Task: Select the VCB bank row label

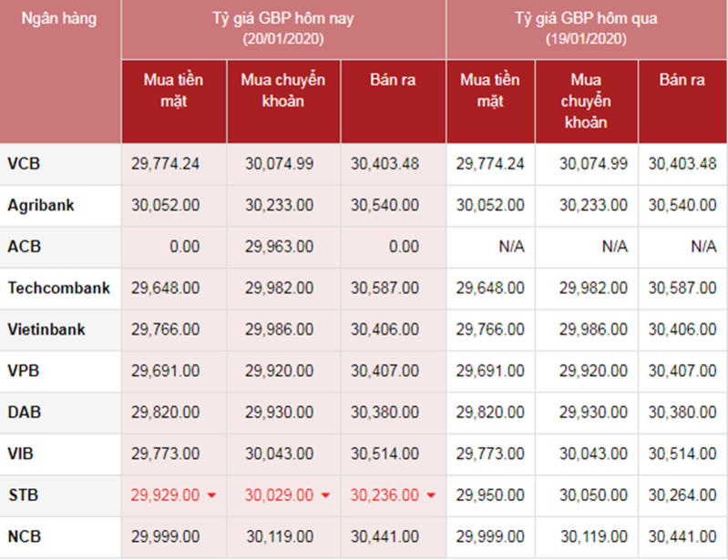Action: pos(24,164)
